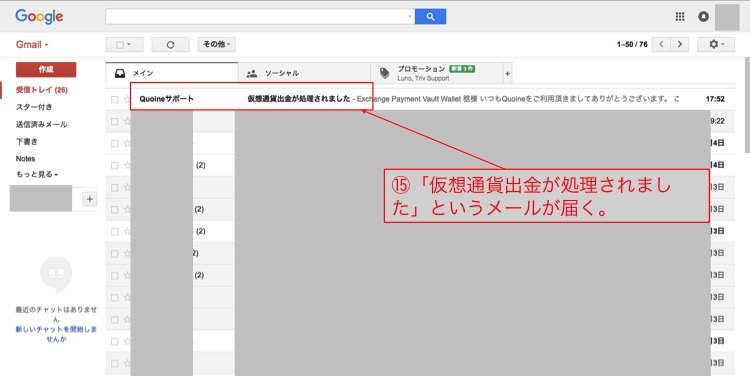750x376 pixels.
Task: Click the account profile avatar
Action: [x=727, y=17]
